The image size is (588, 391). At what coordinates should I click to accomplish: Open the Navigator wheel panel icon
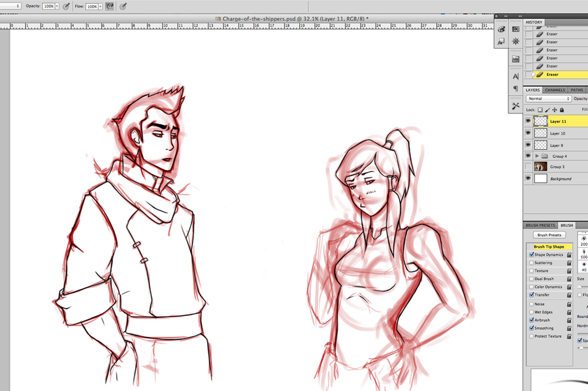pos(515,41)
